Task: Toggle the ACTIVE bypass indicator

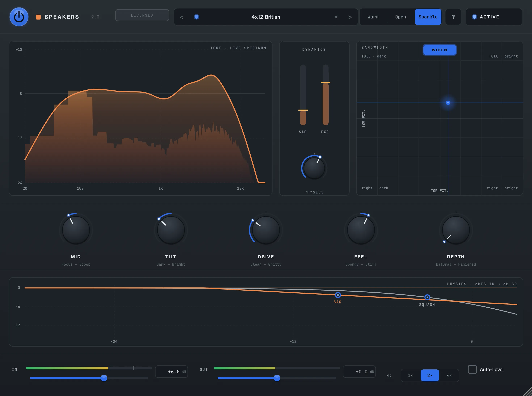Action: (x=494, y=17)
